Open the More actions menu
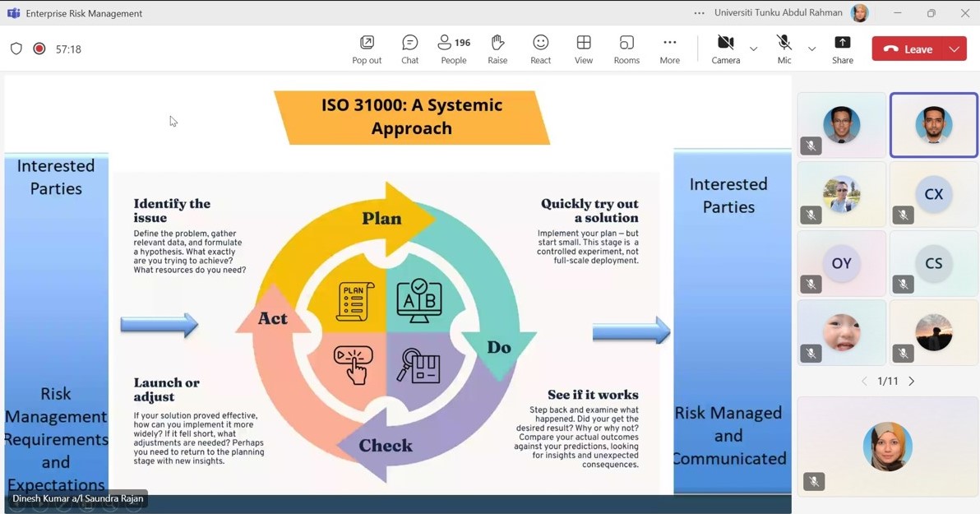Viewport: 980px width, 514px height. (669, 49)
